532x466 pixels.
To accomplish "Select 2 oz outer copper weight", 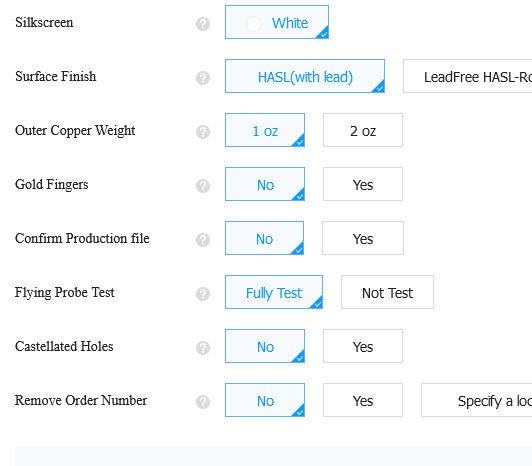I will (363, 130).
